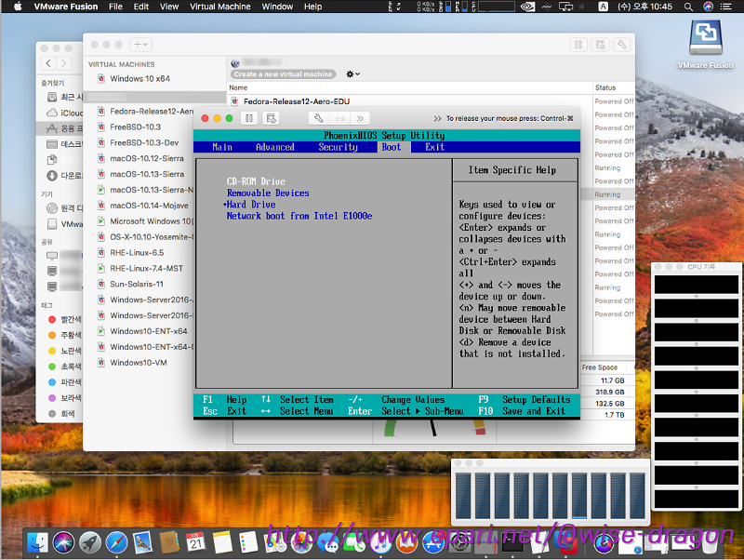The width and height of the screenshot is (744, 560).
Task: Select the Sun-Solaris-11 virtual machine
Action: [x=137, y=284]
